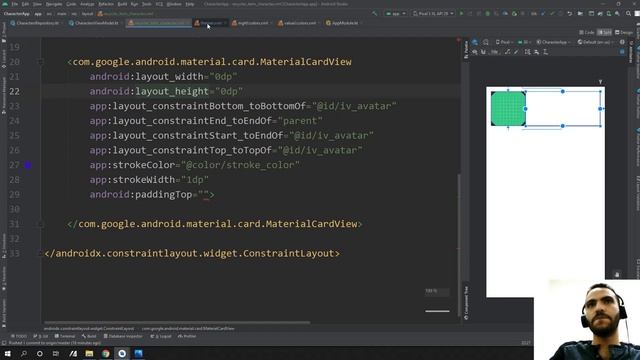Click the design surface layers icon

tap(475, 42)
